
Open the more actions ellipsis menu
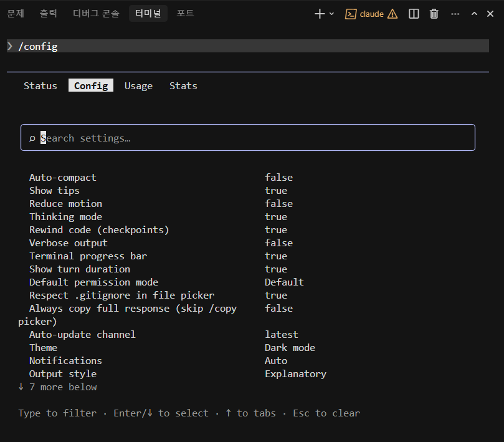(455, 14)
